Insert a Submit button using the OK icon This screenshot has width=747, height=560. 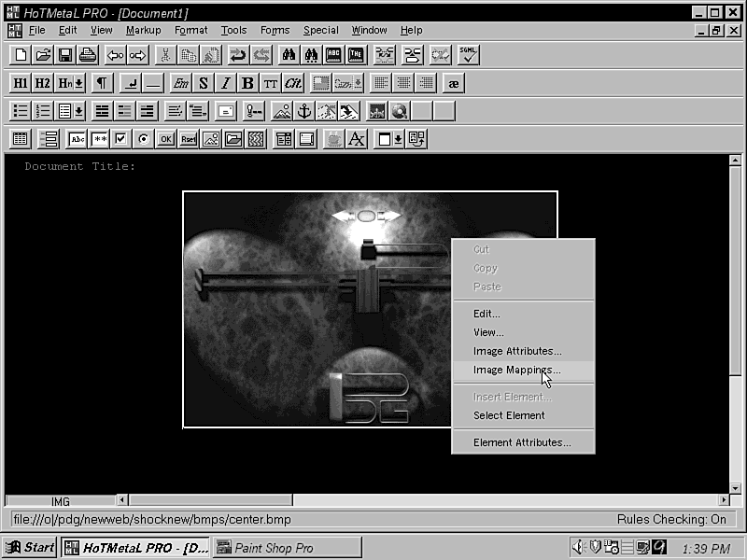point(166,139)
